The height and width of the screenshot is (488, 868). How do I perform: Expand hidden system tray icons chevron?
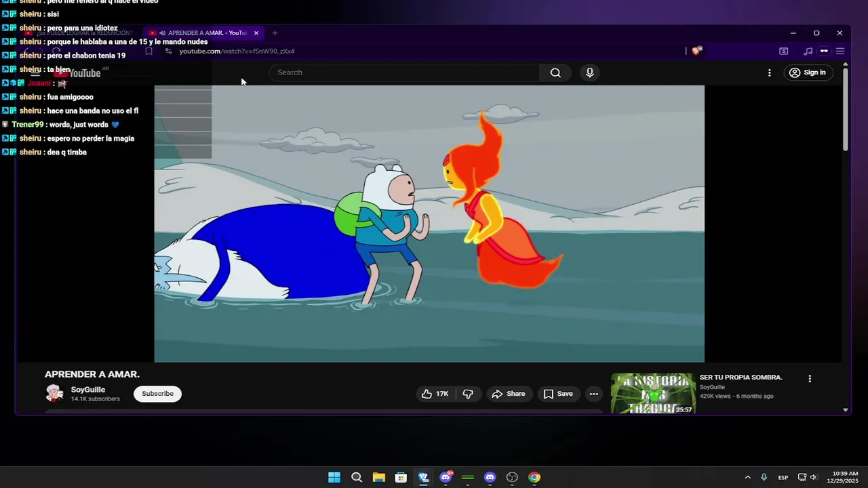747,477
